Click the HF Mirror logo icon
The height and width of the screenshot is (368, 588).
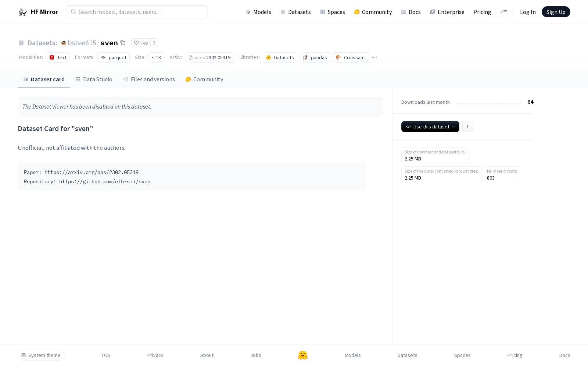[x=23, y=12]
